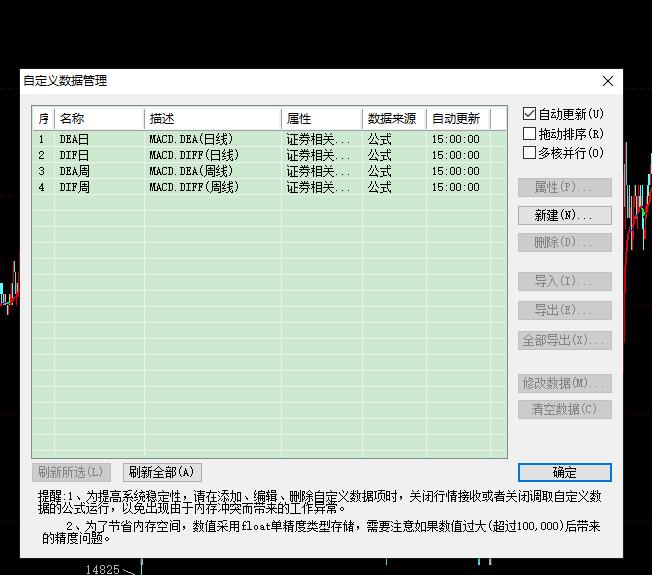The height and width of the screenshot is (575, 652).
Task: Click 证券相关... in the DEA日 row
Action: [319, 139]
